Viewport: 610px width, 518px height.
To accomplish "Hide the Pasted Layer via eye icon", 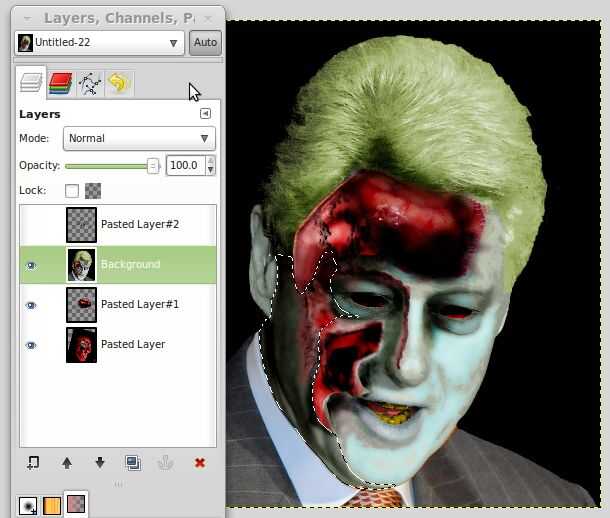I will tap(31, 345).
